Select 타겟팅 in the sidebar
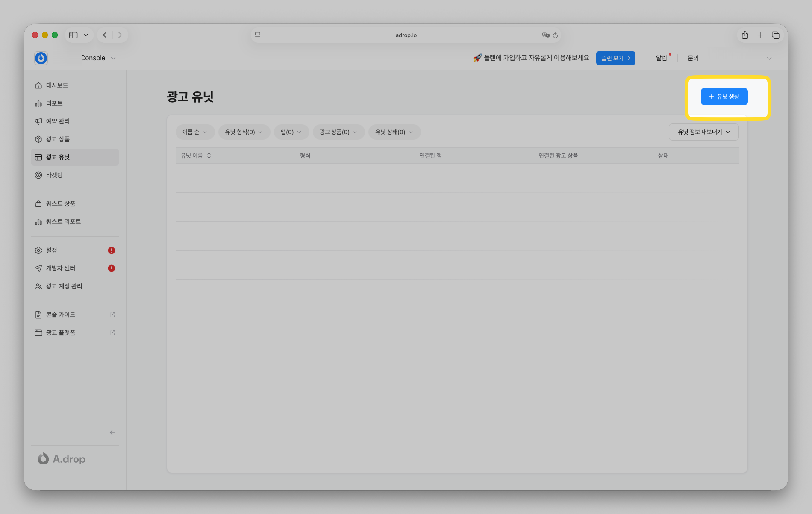The image size is (812, 514). (x=54, y=175)
